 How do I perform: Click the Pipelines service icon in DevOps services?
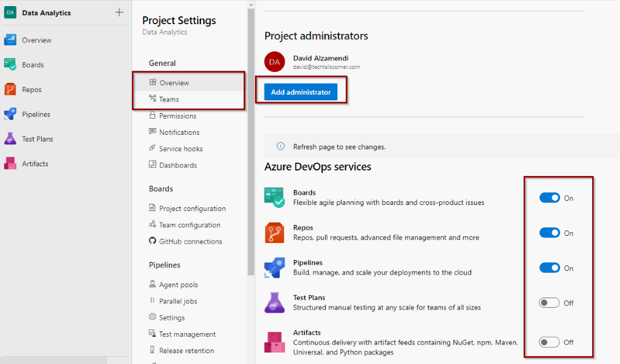[274, 268]
